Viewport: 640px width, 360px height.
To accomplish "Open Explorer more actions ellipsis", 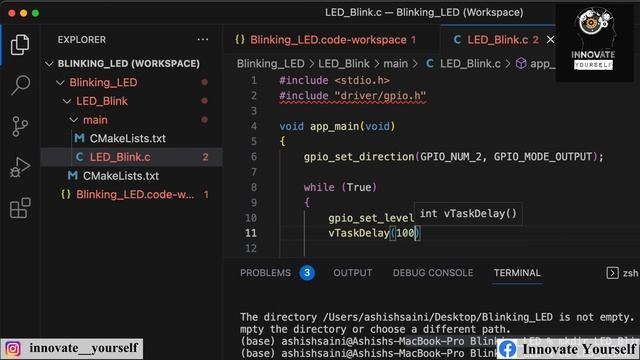I will click(202, 40).
